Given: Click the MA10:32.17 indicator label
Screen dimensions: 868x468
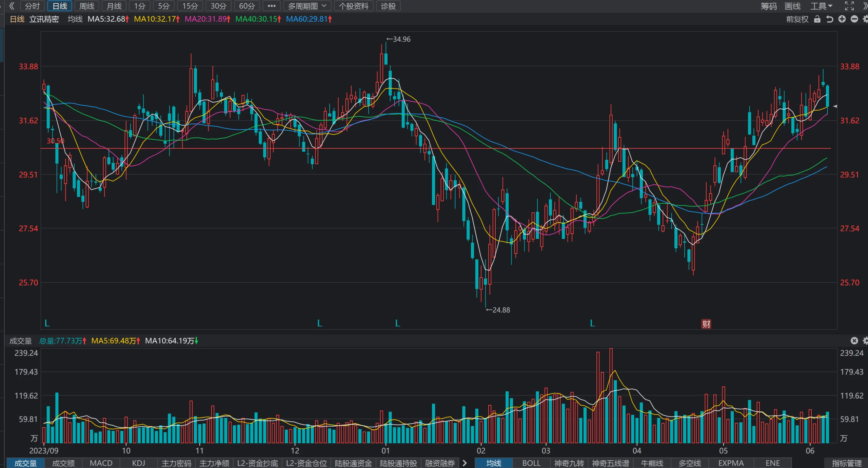Looking at the screenshot, I should (157, 19).
